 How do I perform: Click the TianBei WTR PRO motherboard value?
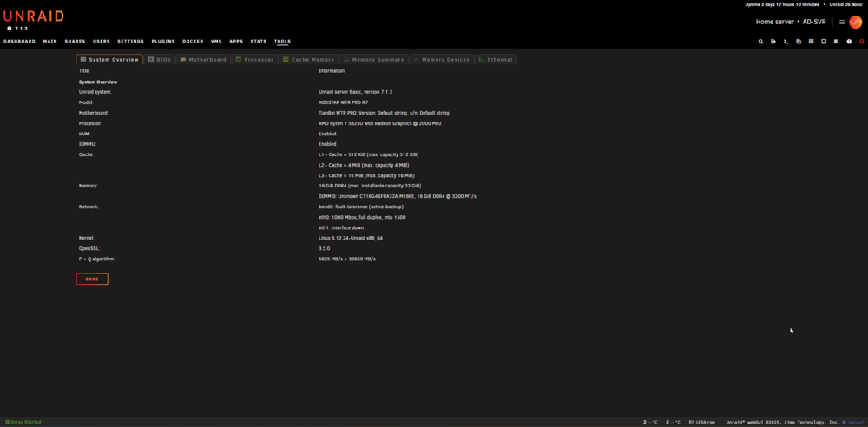tap(384, 113)
